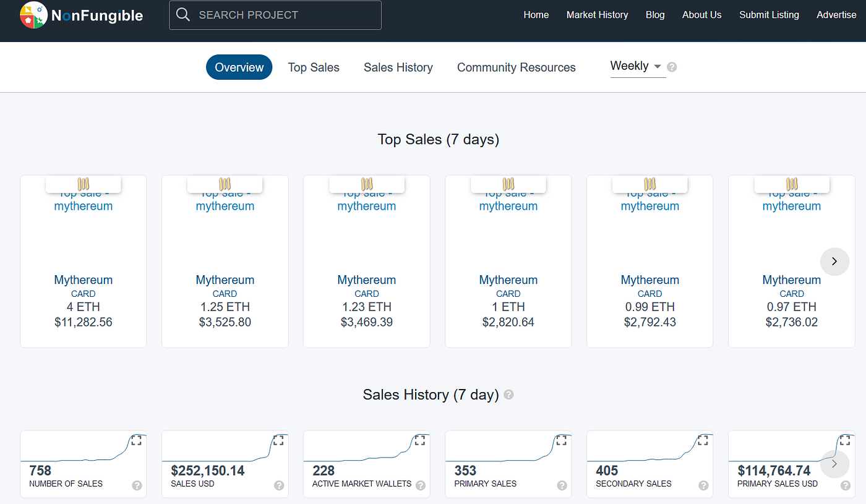Go to Home in top navigation
The height and width of the screenshot is (504, 866).
tap(536, 15)
